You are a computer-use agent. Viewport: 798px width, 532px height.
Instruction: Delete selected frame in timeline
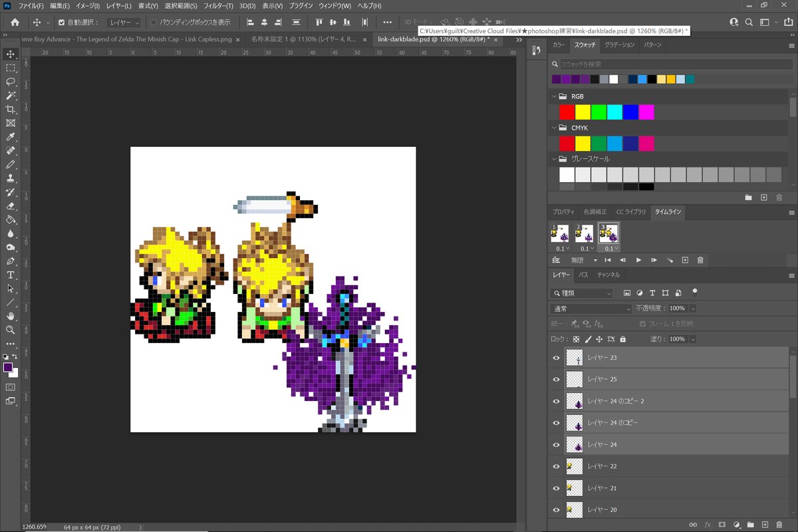pyautogui.click(x=700, y=260)
